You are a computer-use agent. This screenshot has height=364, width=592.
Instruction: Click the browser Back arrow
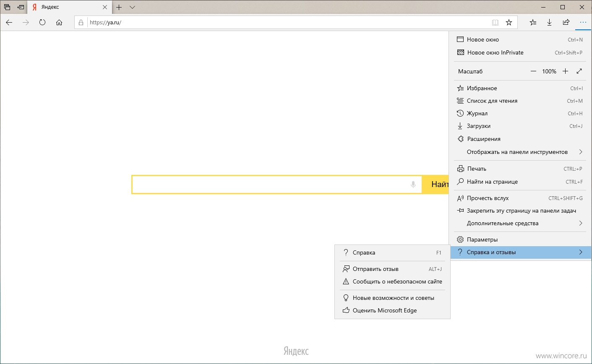(9, 23)
